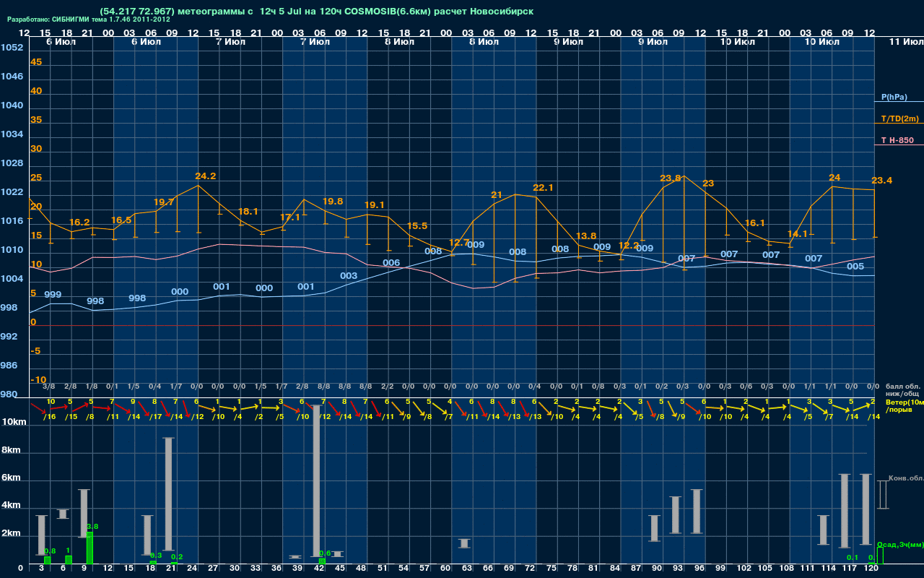Click the 3.8 precipitation amount label
This screenshot has height=578, width=924.
[x=92, y=527]
